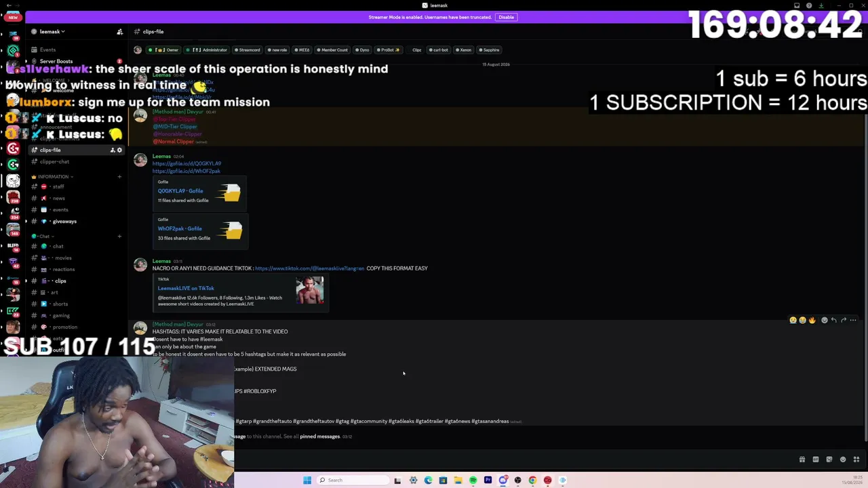
Task: Collapse the Chat category
Action: tap(41, 236)
